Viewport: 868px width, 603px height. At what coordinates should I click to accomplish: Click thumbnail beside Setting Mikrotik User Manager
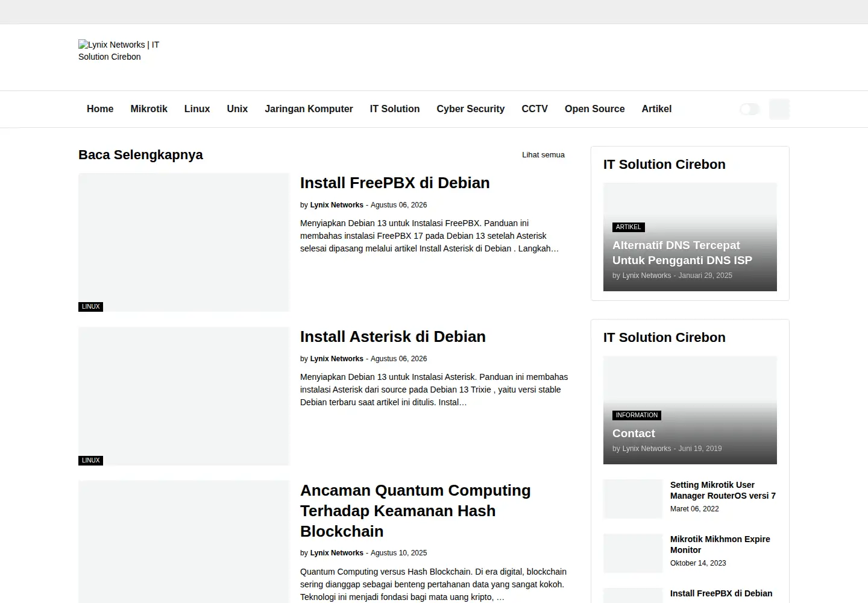click(633, 499)
